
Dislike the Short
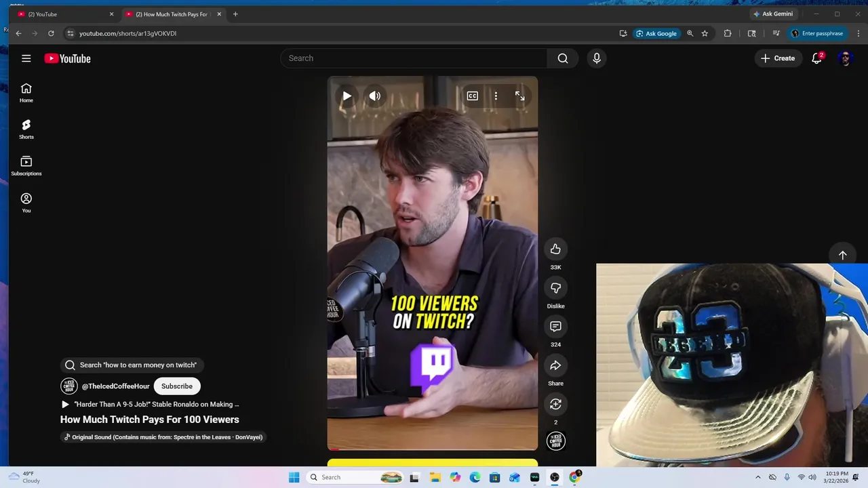[x=555, y=288]
